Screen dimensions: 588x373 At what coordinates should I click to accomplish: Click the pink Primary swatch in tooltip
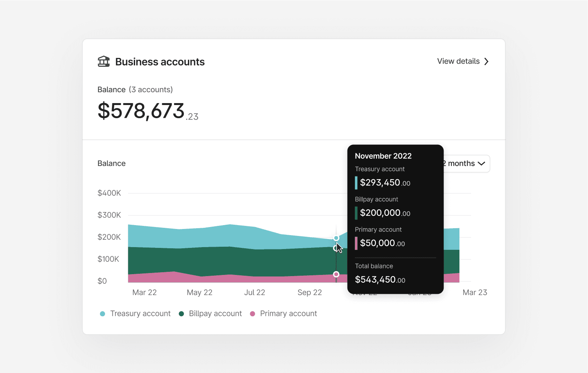(356, 243)
